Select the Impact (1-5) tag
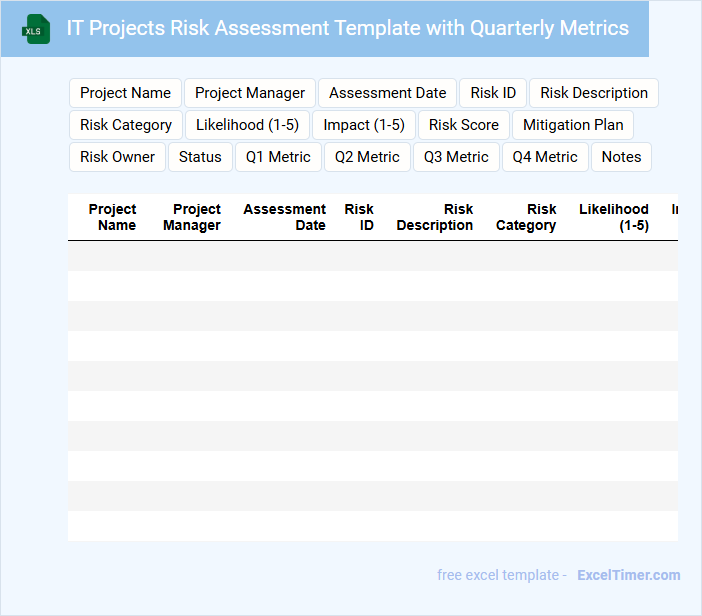702x616 pixels. (x=364, y=125)
